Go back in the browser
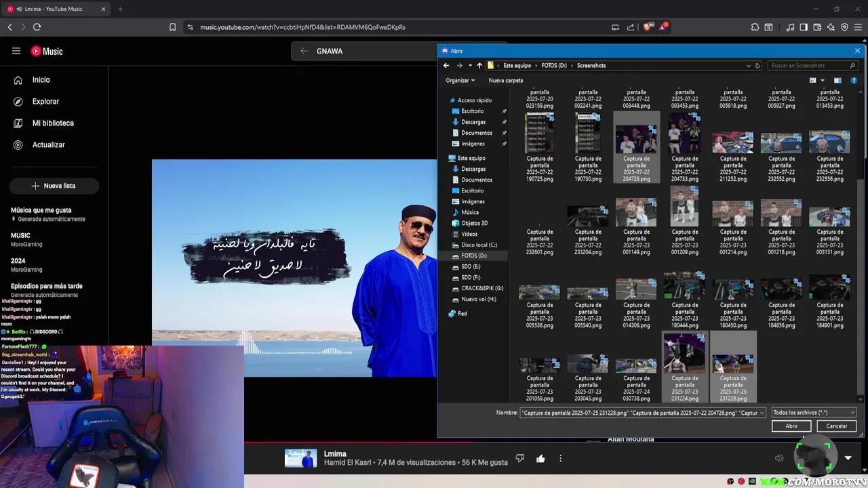The height and width of the screenshot is (488, 868). [x=9, y=27]
